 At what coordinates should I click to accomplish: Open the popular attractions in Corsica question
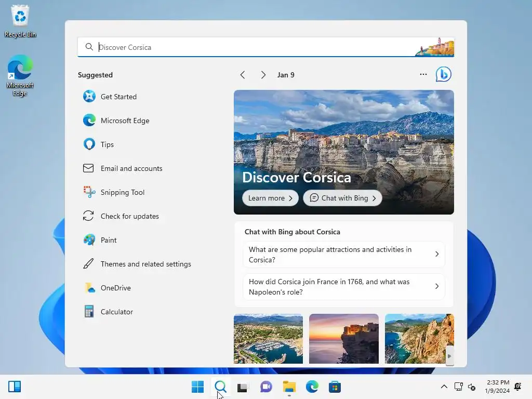click(344, 255)
